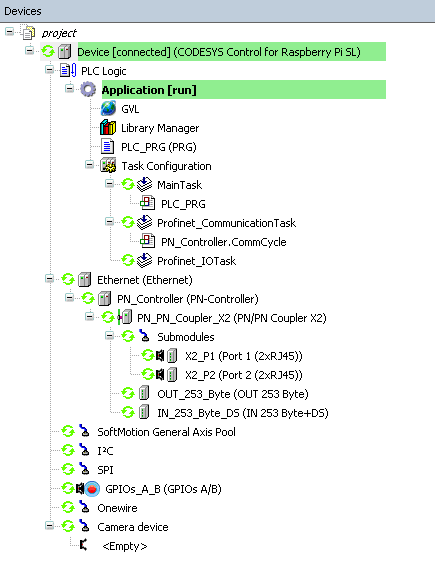This screenshot has width=435, height=571.
Task: Collapse the Profinet_CommunicationTask node
Action: click(x=109, y=222)
